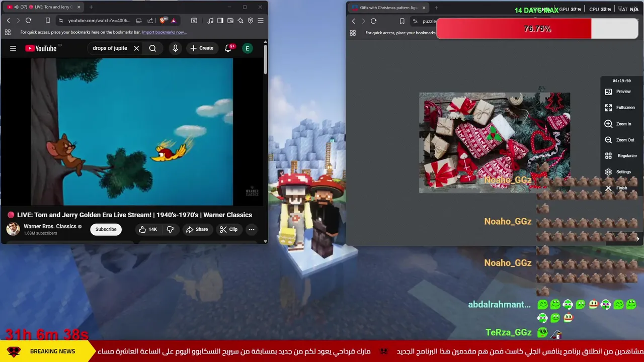Open Brave Shields lion icon
Viewport: 644px width, 362px height.
coord(163,21)
